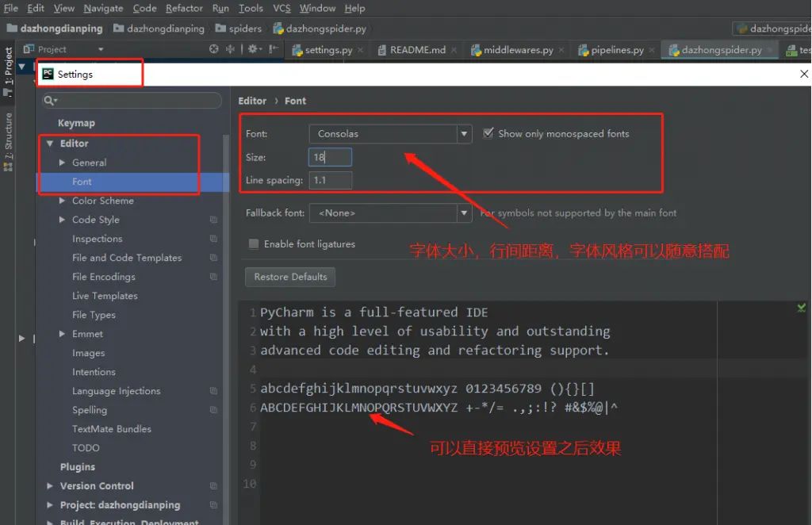The width and height of the screenshot is (812, 525).
Task: Open the Code menu
Action: [x=144, y=8]
